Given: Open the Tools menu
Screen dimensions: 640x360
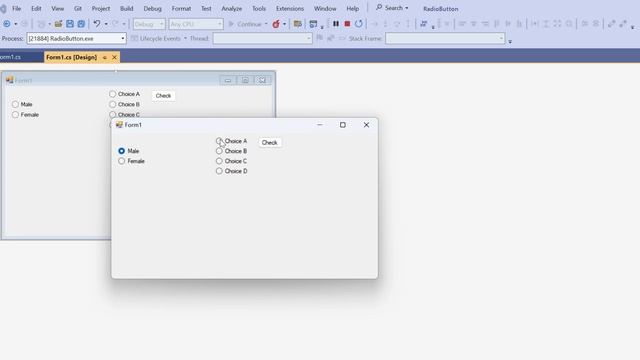Looking at the screenshot, I should (x=258, y=8).
